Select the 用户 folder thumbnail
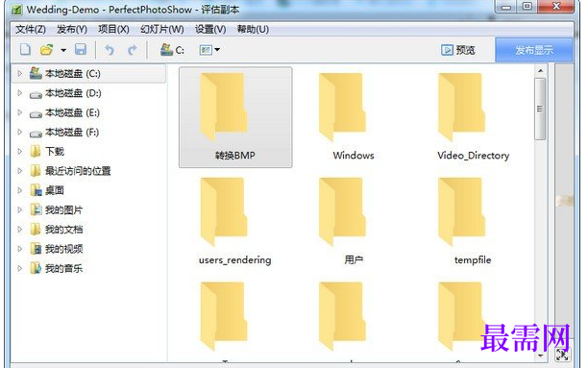Image resolution: width=588 pixels, height=368 pixels. [x=354, y=222]
